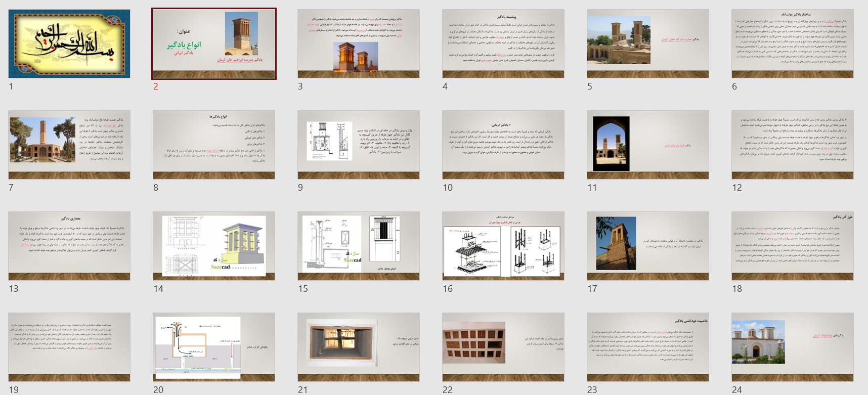
Task: Select slide 17 brick windcatcher against blue sky
Action: [648, 246]
